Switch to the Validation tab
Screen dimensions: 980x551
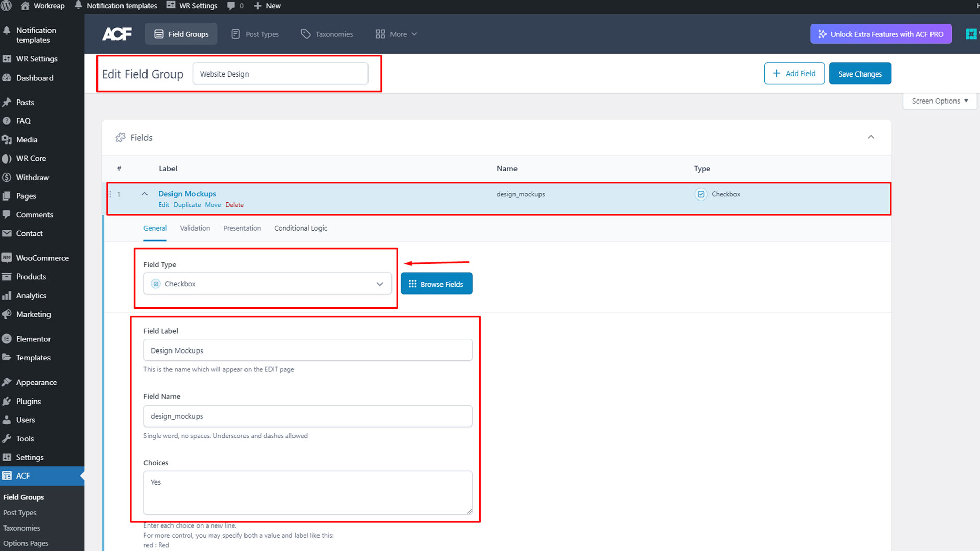[x=194, y=228]
